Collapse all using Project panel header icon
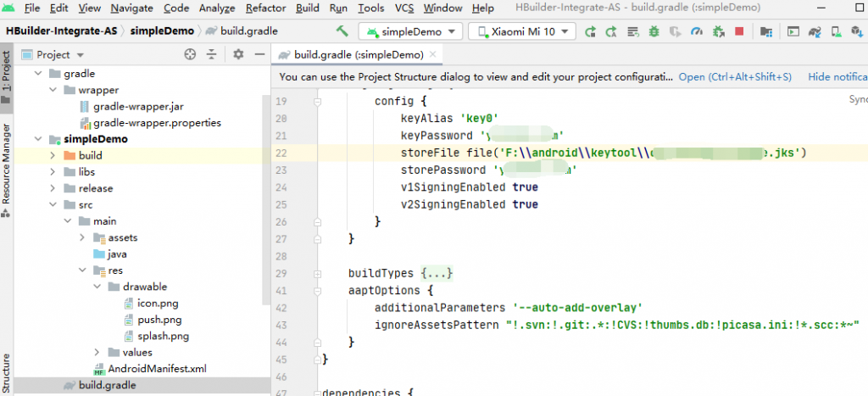This screenshot has height=396, width=868. pos(211,54)
